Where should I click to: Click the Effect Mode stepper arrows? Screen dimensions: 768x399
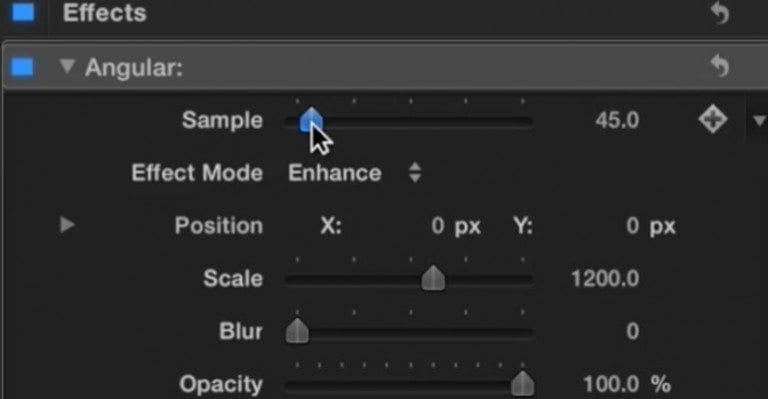(415, 173)
